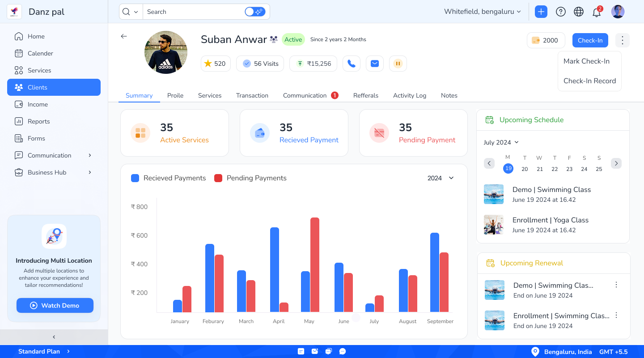Open the Calender section in sidebar
Viewport: 644px width, 358px height.
[x=40, y=53]
